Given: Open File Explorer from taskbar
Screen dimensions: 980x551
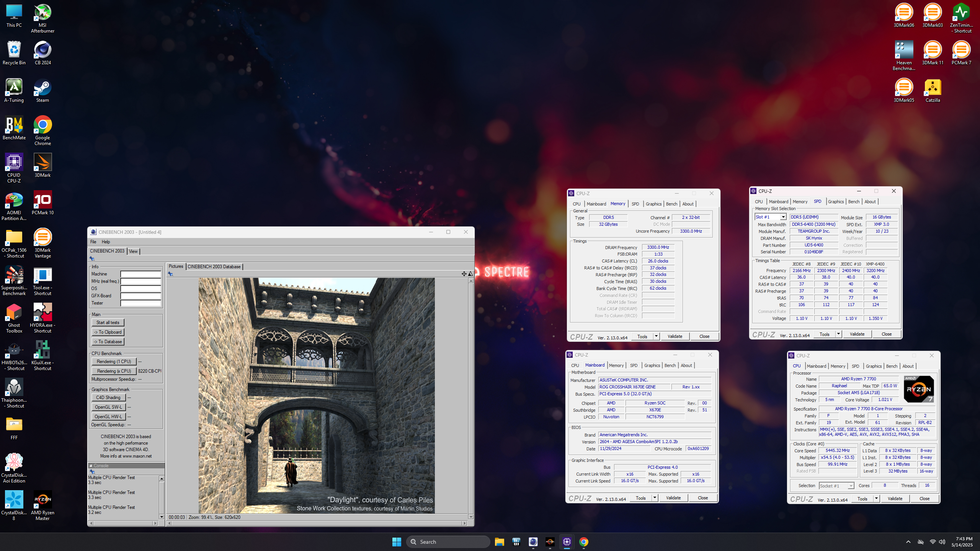Looking at the screenshot, I should [x=499, y=542].
